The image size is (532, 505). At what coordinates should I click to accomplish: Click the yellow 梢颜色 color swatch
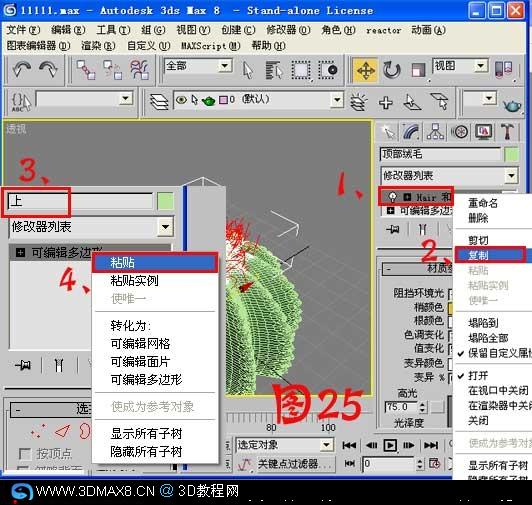click(450, 308)
